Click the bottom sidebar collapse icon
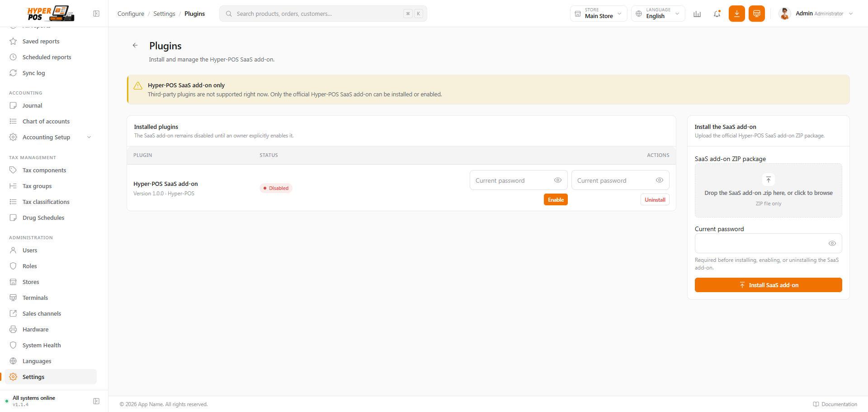Screen dimensions: 868x412 pyautogui.click(x=96, y=401)
